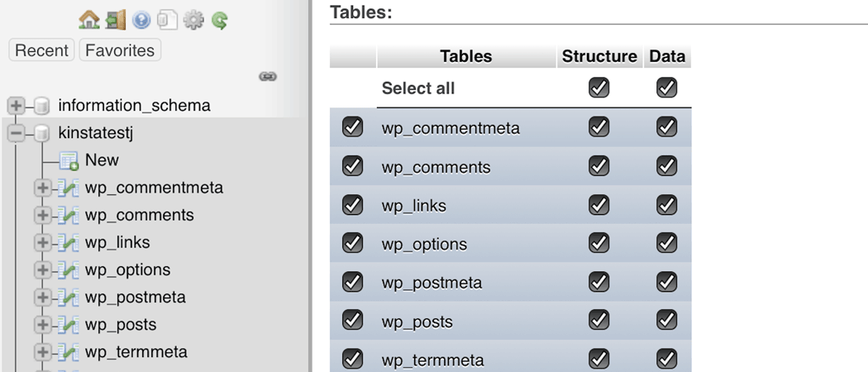Toggle the Structure checkbox for wp_comments
868x372 pixels.
click(x=599, y=165)
